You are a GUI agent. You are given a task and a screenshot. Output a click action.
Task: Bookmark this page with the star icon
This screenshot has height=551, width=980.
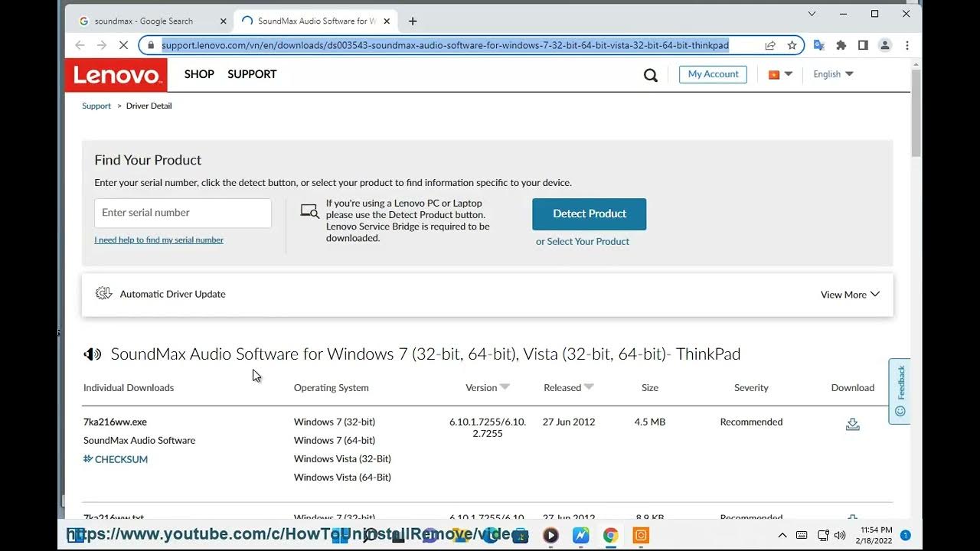792,45
